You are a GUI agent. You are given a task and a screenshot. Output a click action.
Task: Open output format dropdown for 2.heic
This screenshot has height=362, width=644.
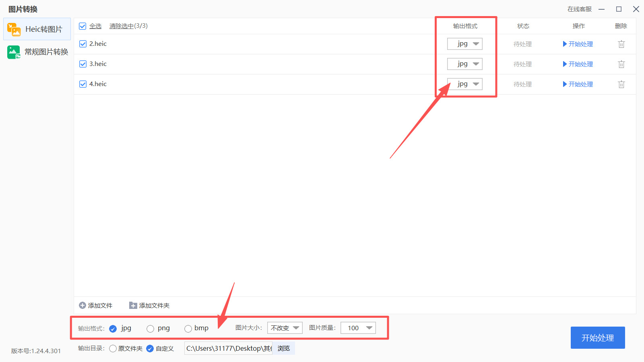point(465,44)
